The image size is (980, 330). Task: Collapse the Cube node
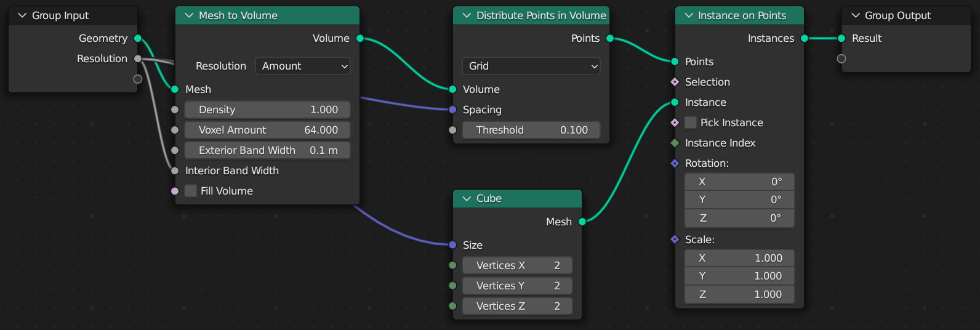[x=467, y=198]
